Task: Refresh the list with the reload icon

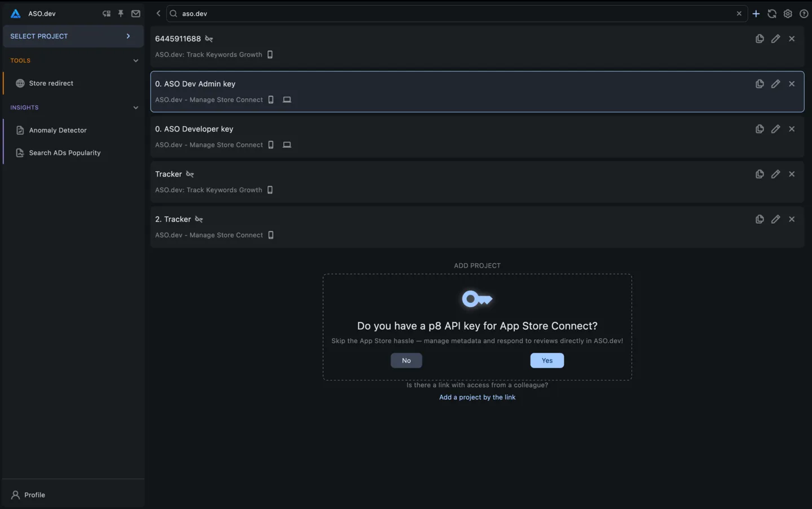Action: coord(772,14)
